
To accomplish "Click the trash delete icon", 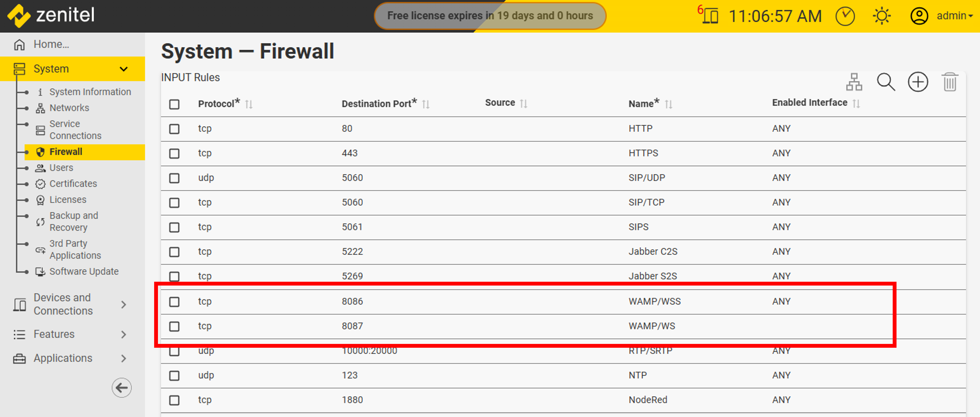I will 949,82.
